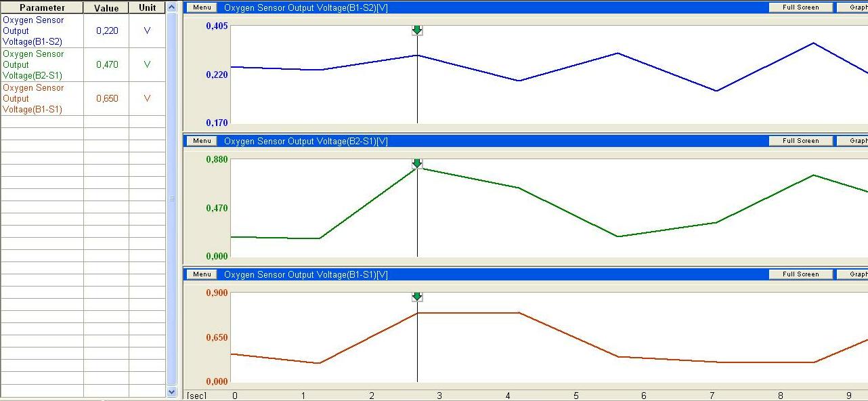Viewport: 868px width, 401px height.
Task: Select the Oxygen Sensor Output Voltage(B2-S1) row
Action: [42, 65]
